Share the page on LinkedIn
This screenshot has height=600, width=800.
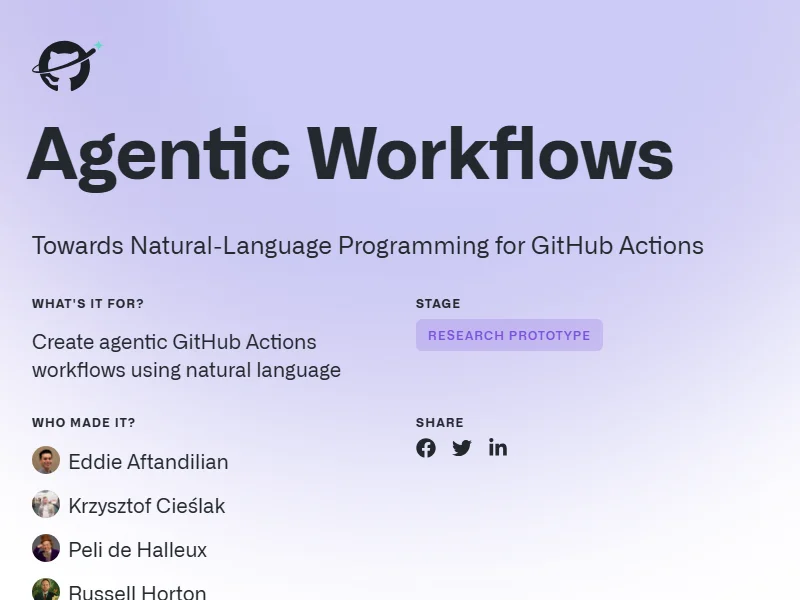[x=498, y=448]
